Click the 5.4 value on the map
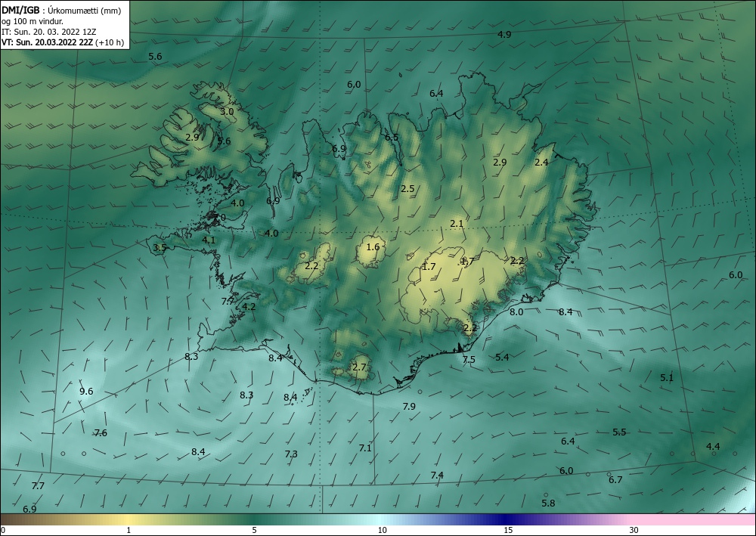The width and height of the screenshot is (756, 536). [502, 357]
